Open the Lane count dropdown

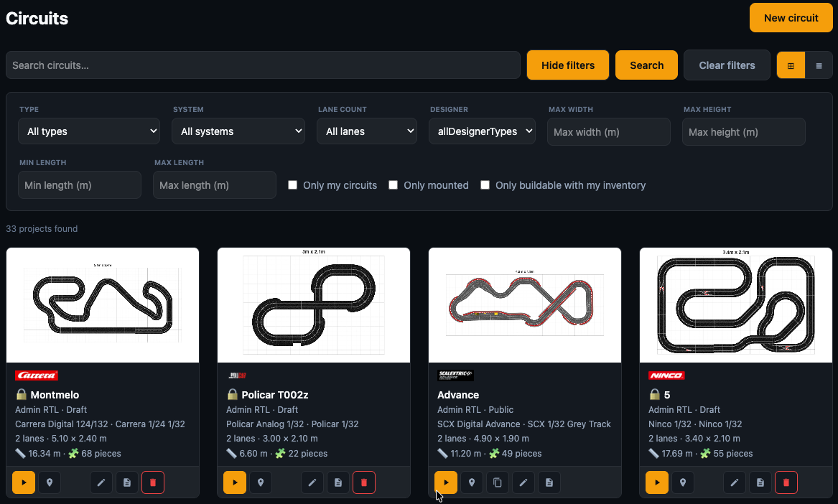(367, 131)
